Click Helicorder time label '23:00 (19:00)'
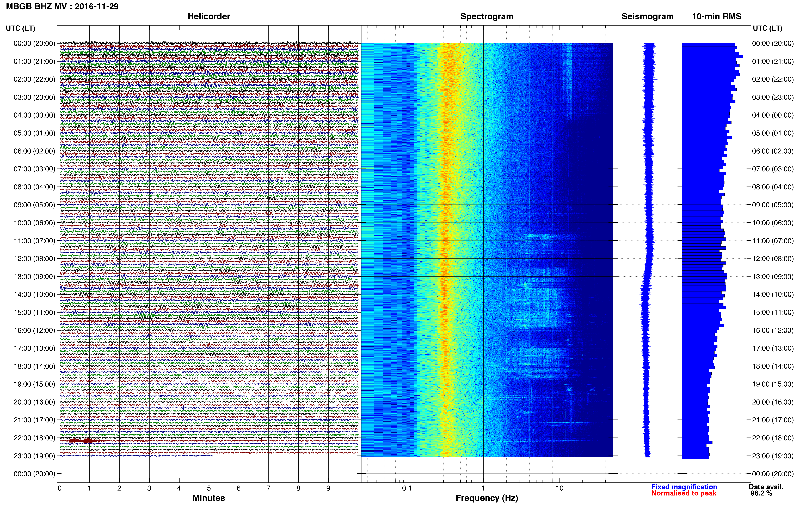Viewport: 812px width, 508px height. (x=34, y=456)
